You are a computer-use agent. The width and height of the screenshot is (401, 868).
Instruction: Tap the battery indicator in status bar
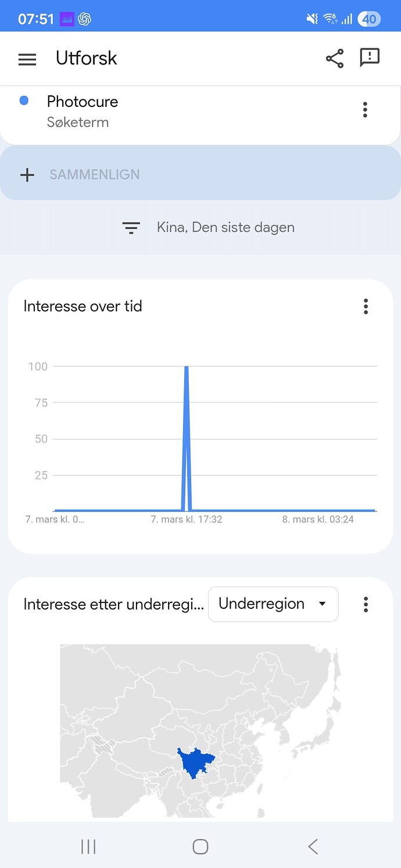coord(369,19)
